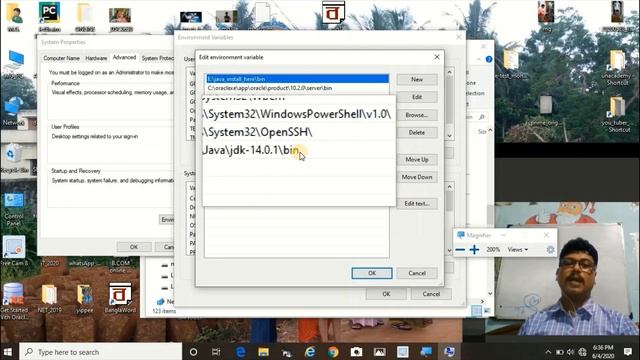Screen dimensions: 640x360
Task: Click the Browse... button
Action: 417,115
